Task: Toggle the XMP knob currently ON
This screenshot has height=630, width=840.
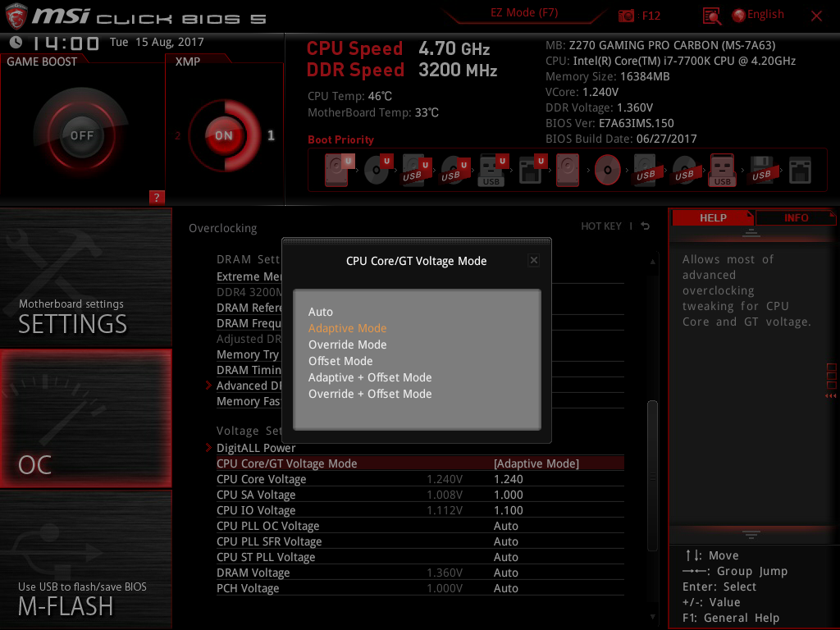Action: (224, 135)
